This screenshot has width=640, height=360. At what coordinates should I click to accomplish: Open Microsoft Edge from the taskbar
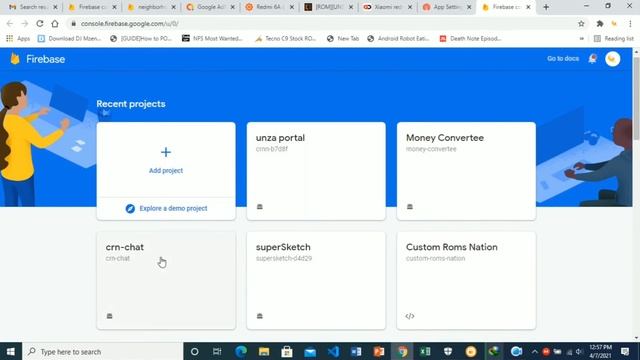(241, 351)
